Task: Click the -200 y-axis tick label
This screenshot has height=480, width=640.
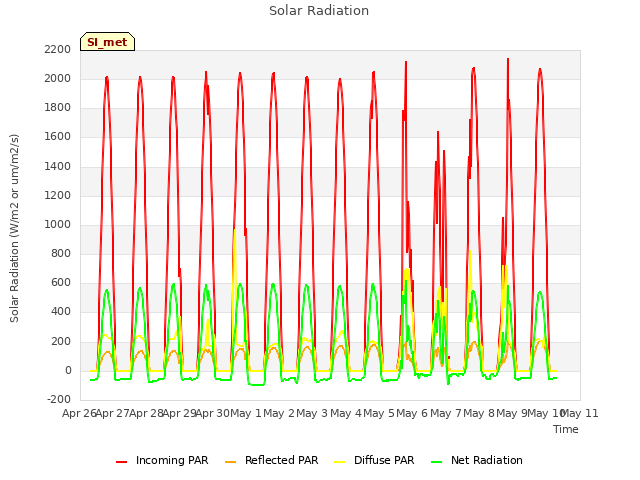Action: [x=59, y=400]
